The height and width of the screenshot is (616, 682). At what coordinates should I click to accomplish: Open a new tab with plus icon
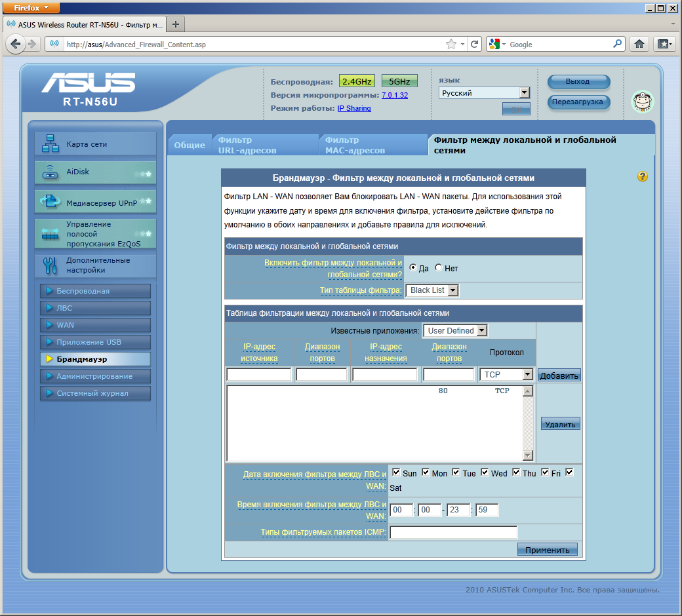176,24
